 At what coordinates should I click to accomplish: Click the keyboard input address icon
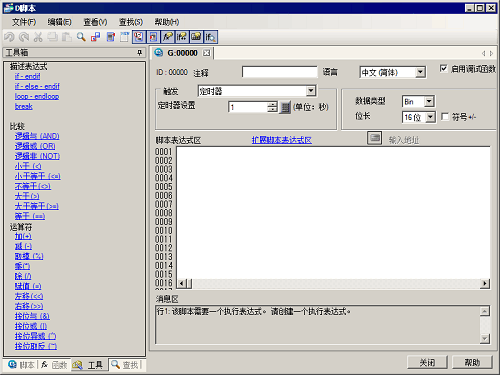tap(374, 138)
